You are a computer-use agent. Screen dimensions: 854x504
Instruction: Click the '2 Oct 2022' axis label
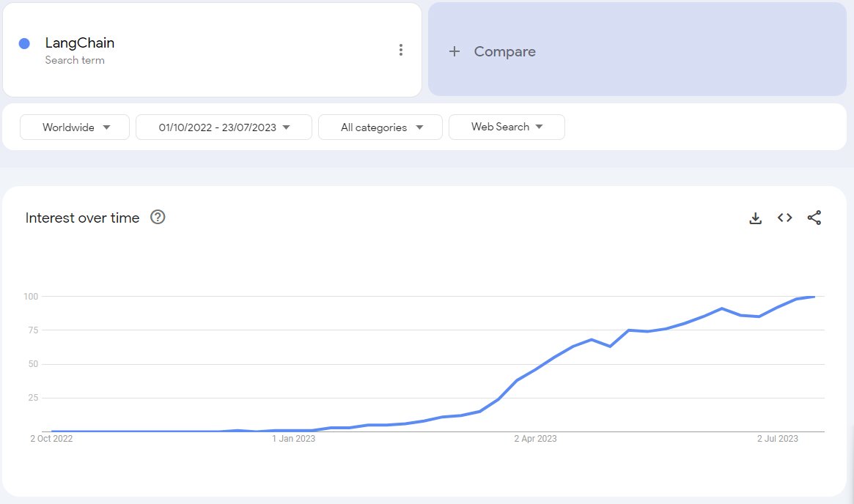pyautogui.click(x=51, y=439)
